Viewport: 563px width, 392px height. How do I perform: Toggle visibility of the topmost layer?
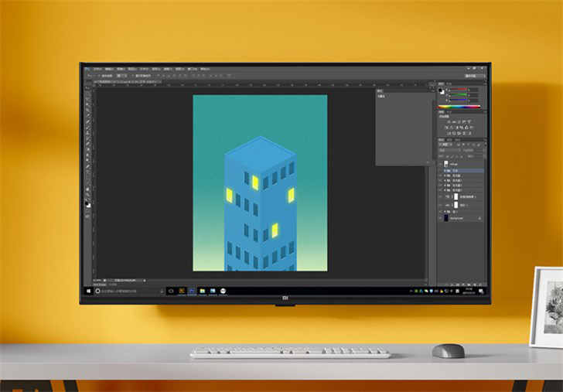[x=441, y=164]
